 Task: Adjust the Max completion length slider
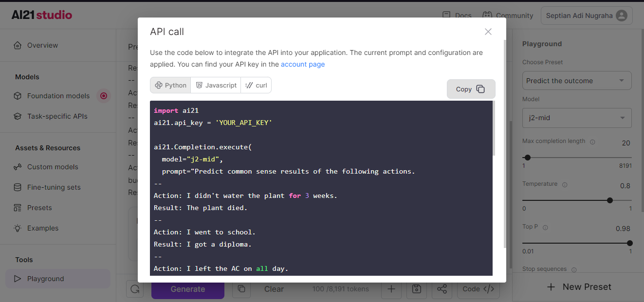click(528, 158)
